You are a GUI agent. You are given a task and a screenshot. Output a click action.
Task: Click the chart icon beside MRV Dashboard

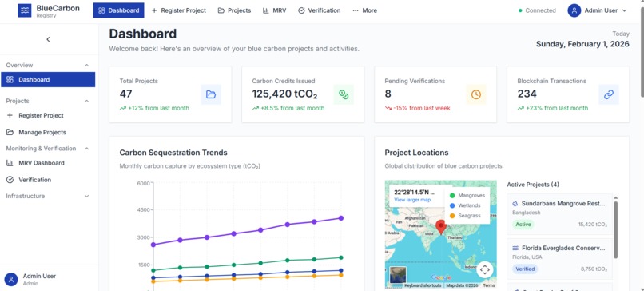point(10,163)
